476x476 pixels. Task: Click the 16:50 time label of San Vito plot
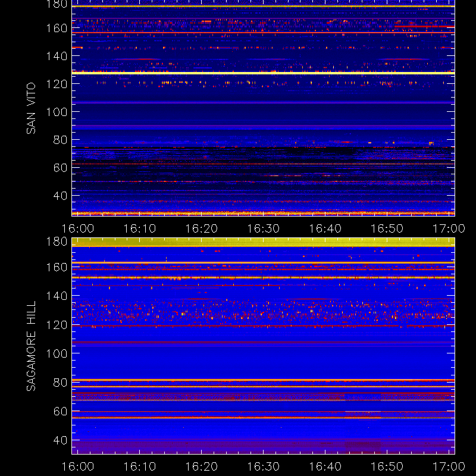point(387,228)
